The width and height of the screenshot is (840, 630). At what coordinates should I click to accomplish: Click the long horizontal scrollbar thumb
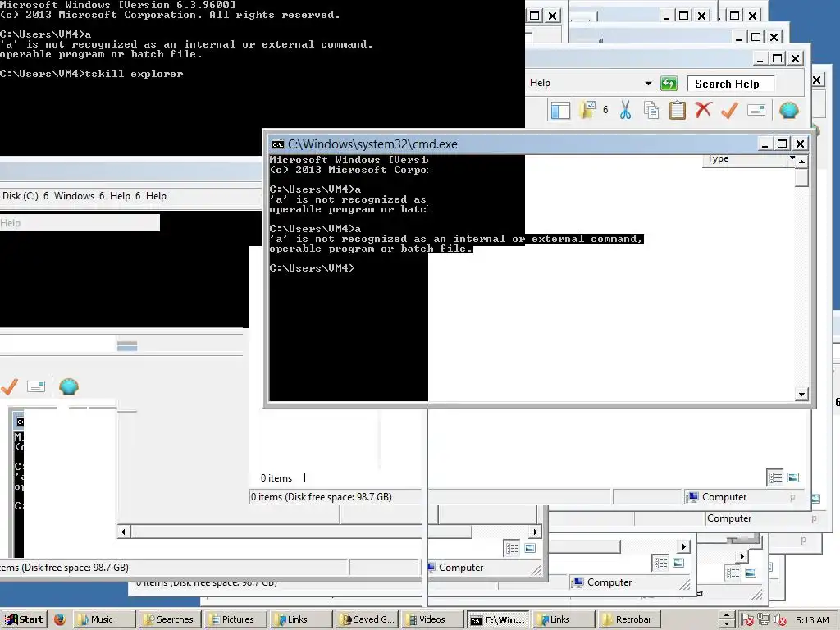pos(301,532)
